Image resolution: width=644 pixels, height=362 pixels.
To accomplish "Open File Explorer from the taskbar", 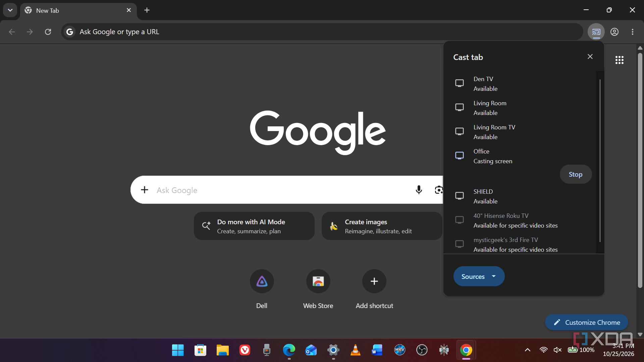I will coord(222,350).
